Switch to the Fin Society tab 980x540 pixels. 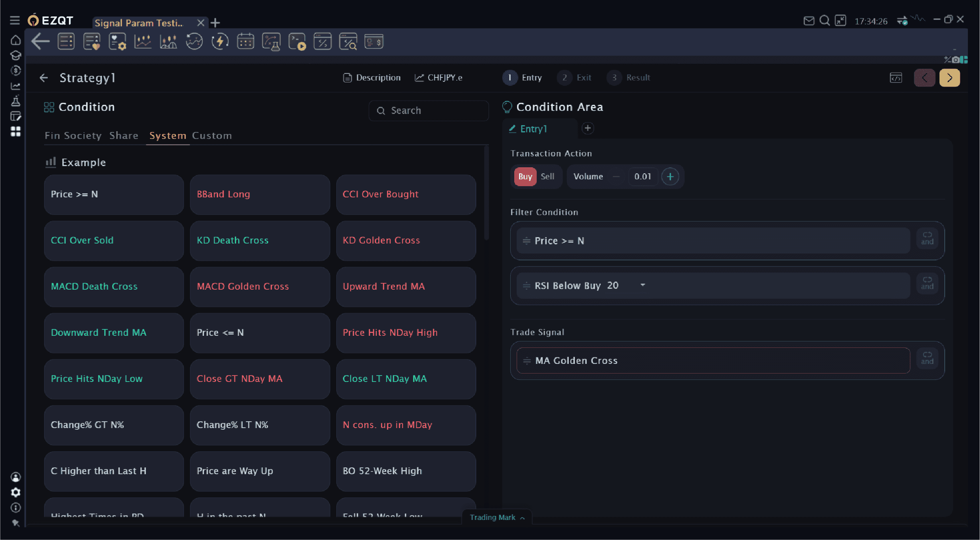coord(73,136)
